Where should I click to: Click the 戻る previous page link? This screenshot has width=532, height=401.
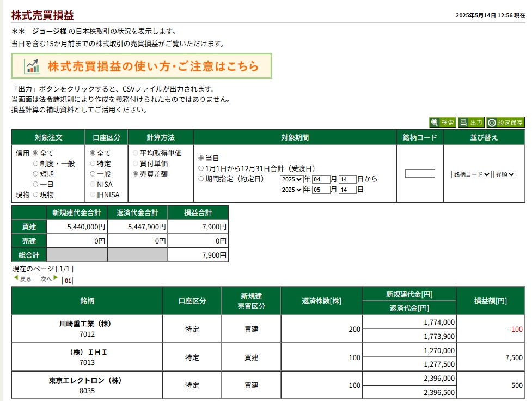click(26, 279)
